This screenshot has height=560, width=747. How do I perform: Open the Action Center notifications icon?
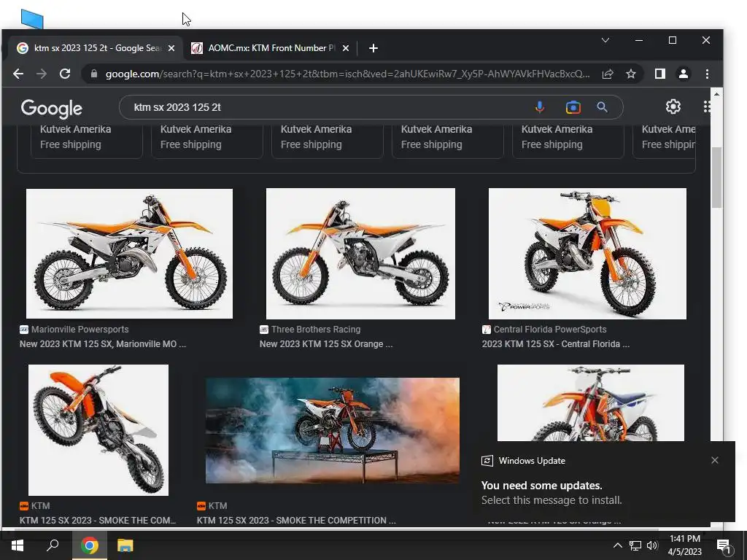pyautogui.click(x=724, y=545)
